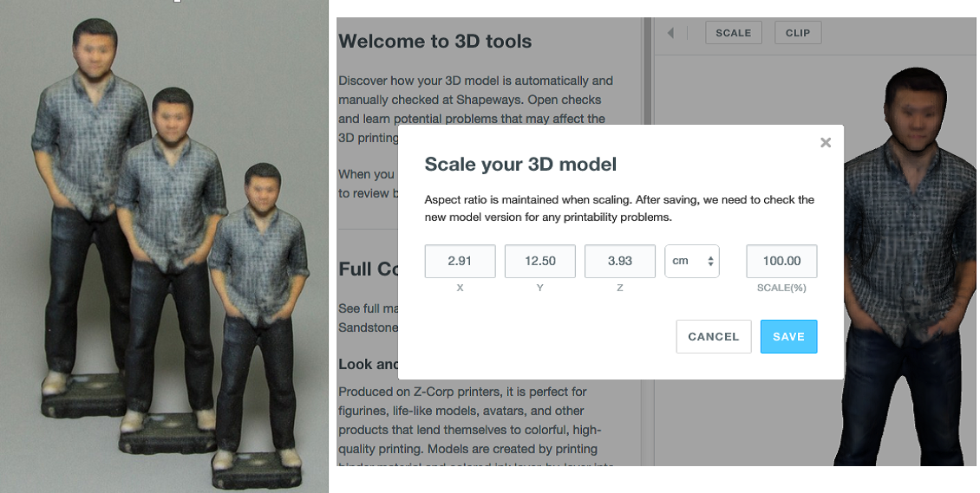This screenshot has width=980, height=493.
Task: Click the Y dimension input field
Action: coord(540,261)
